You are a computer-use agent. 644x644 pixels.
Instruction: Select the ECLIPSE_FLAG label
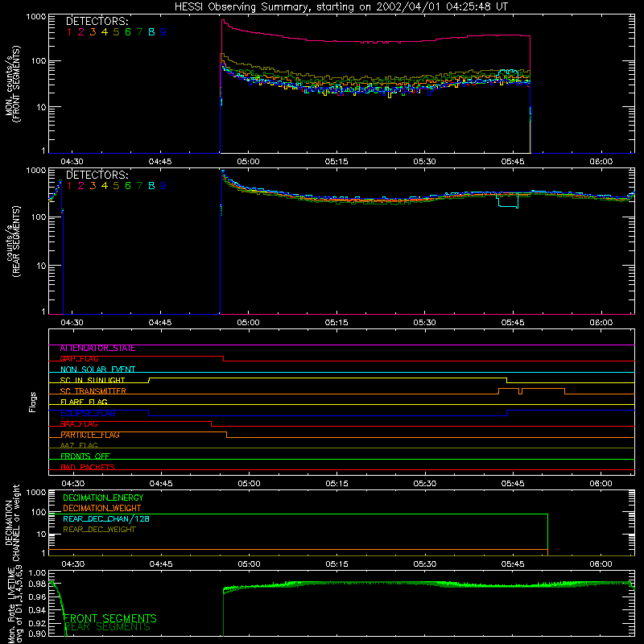click(88, 413)
